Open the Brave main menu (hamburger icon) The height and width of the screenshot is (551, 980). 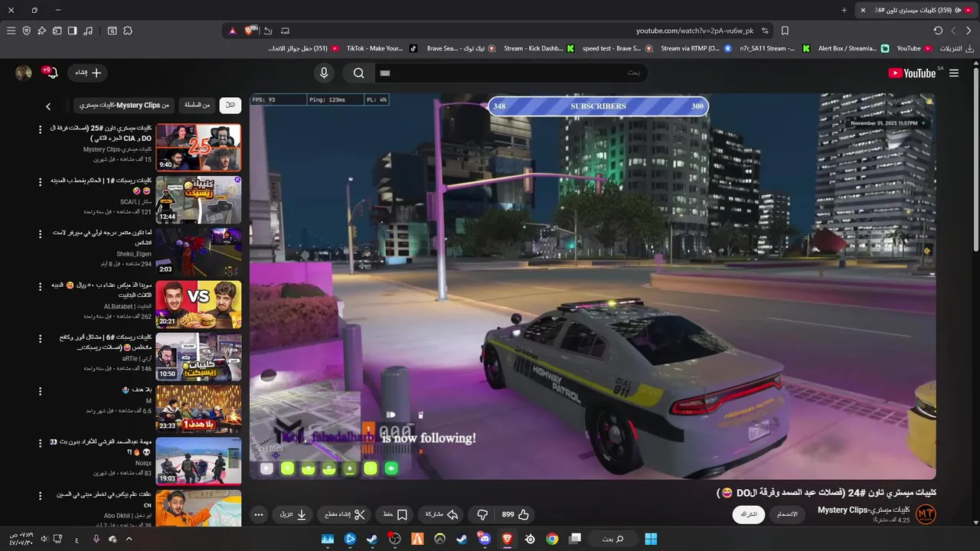coord(11,31)
